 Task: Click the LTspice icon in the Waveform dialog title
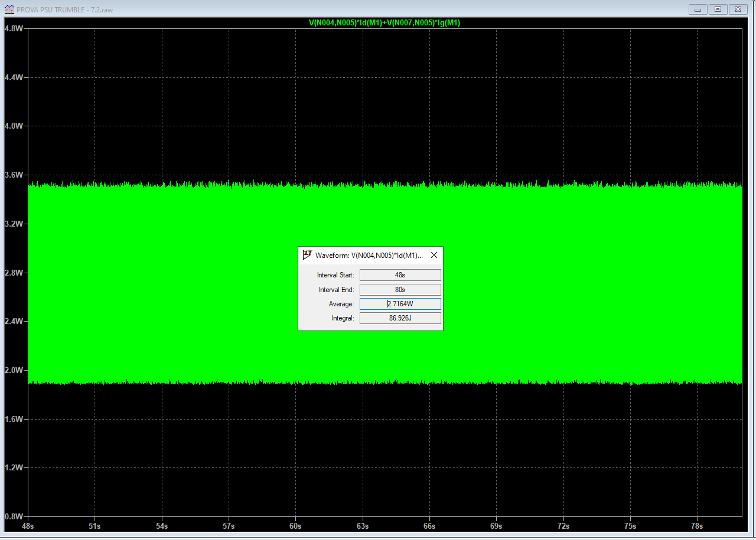tap(307, 255)
